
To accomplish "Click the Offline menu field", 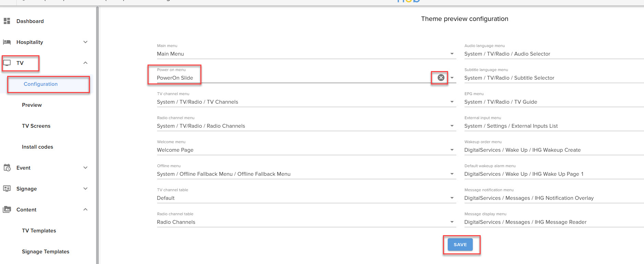I will (302, 174).
